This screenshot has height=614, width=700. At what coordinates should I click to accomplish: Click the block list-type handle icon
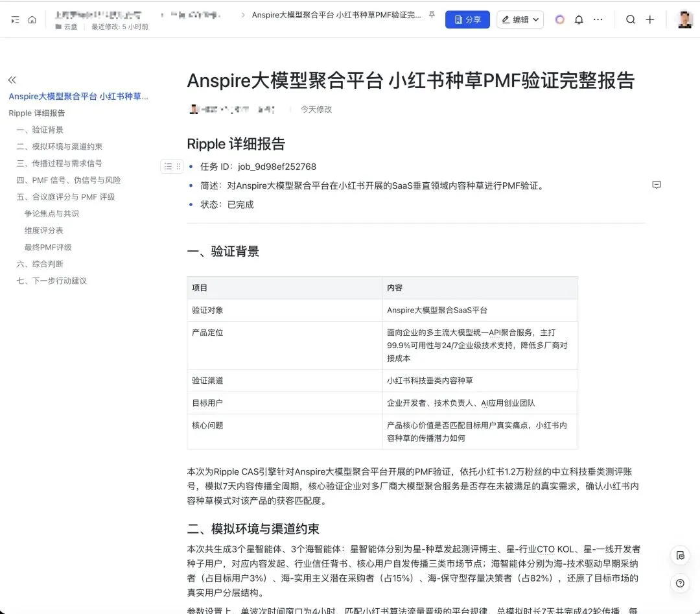[x=168, y=167]
